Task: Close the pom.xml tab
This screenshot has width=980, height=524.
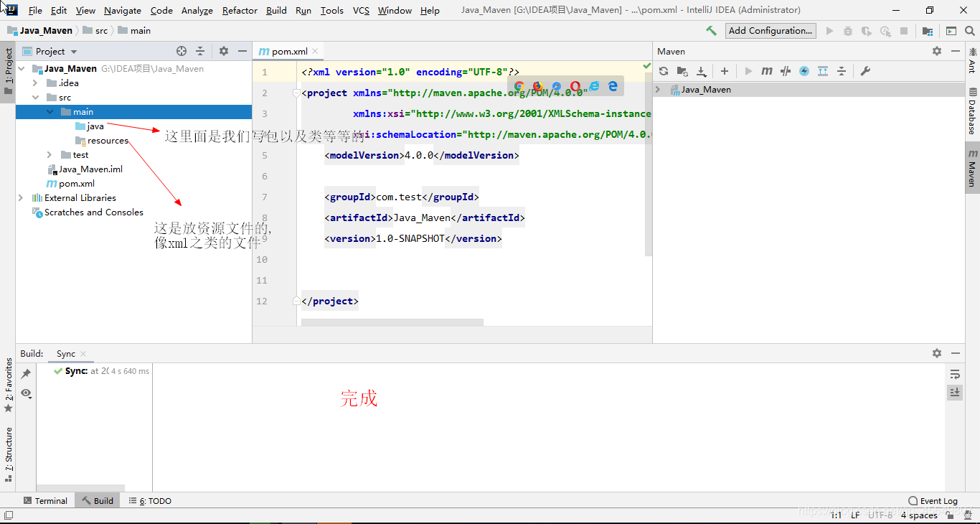Action: [316, 52]
